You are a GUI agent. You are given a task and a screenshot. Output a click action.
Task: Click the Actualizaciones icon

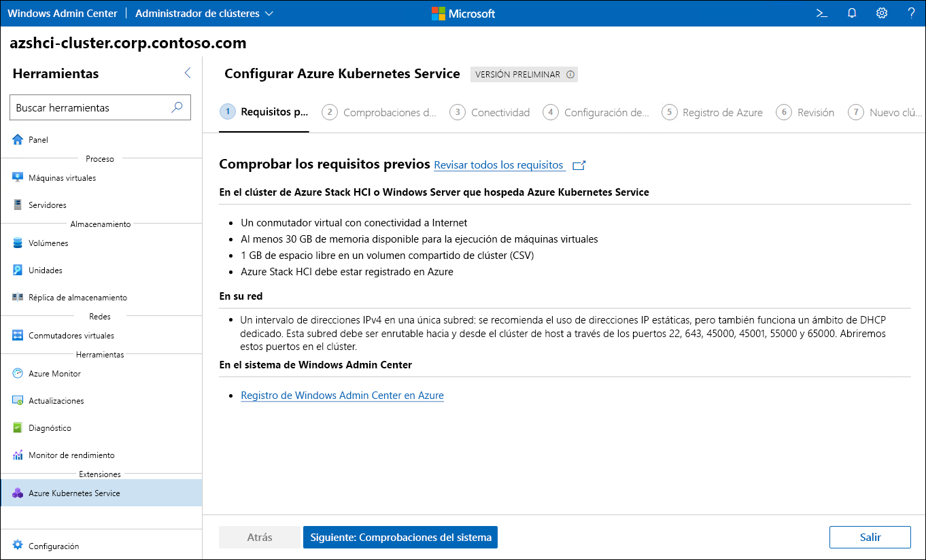click(x=18, y=400)
